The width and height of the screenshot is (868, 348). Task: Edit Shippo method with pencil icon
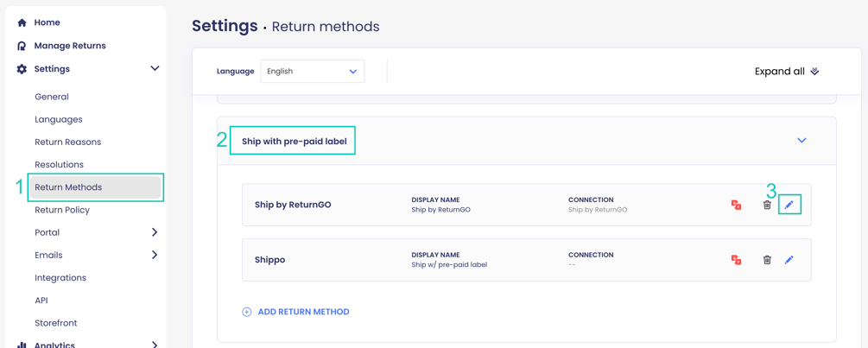coord(789,259)
